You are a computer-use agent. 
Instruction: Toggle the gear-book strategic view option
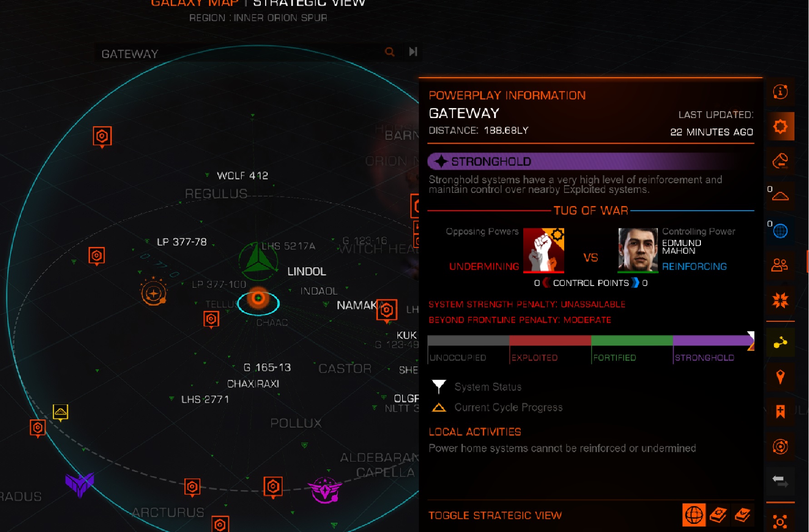pyautogui.click(x=719, y=515)
